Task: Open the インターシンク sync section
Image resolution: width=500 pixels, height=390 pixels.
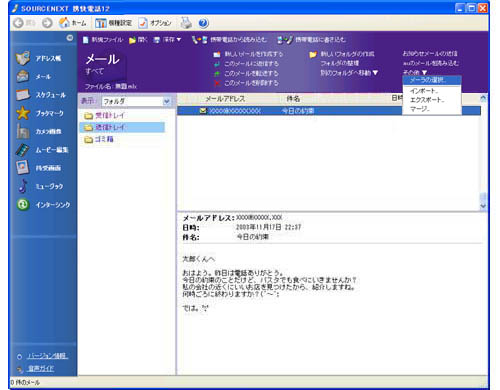Action: pyautogui.click(x=43, y=205)
